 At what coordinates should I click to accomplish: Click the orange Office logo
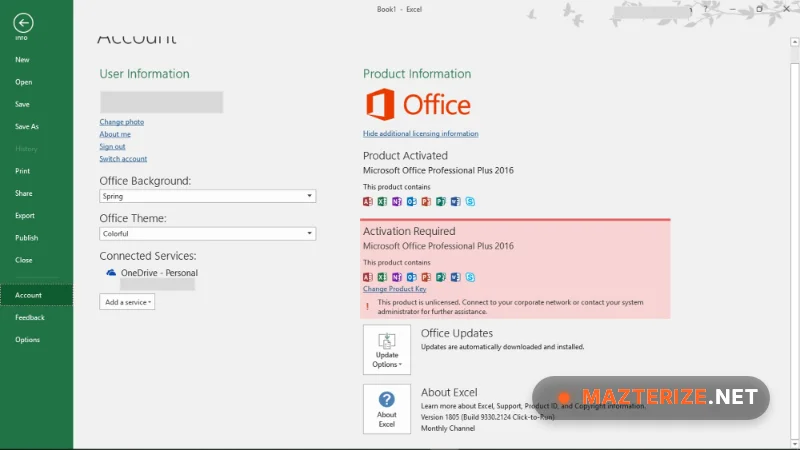[x=418, y=105]
